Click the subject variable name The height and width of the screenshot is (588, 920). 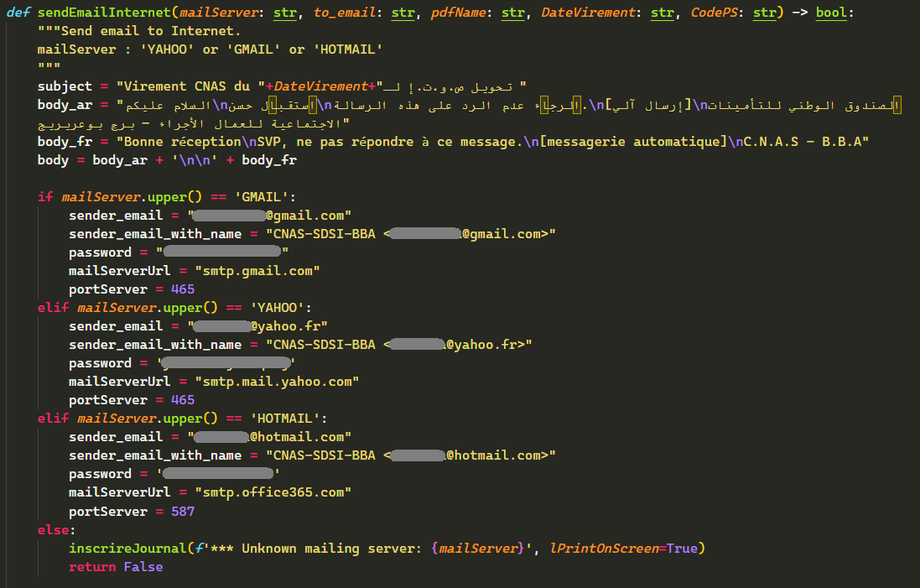pyautogui.click(x=65, y=86)
